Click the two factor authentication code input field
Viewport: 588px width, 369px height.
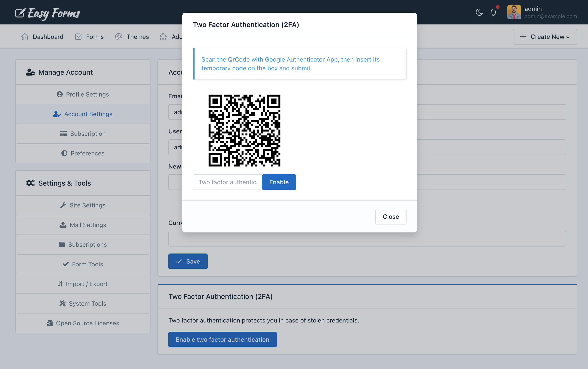pos(227,182)
